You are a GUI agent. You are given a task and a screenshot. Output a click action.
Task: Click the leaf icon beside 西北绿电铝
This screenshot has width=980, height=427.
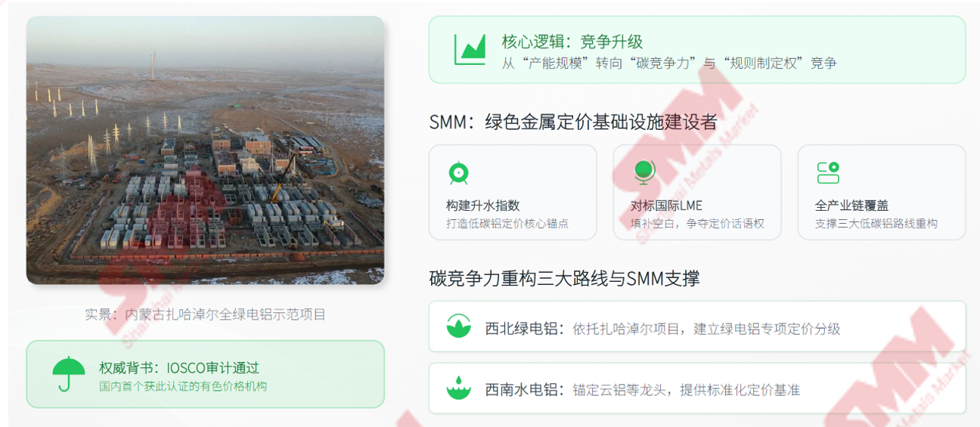(x=458, y=326)
